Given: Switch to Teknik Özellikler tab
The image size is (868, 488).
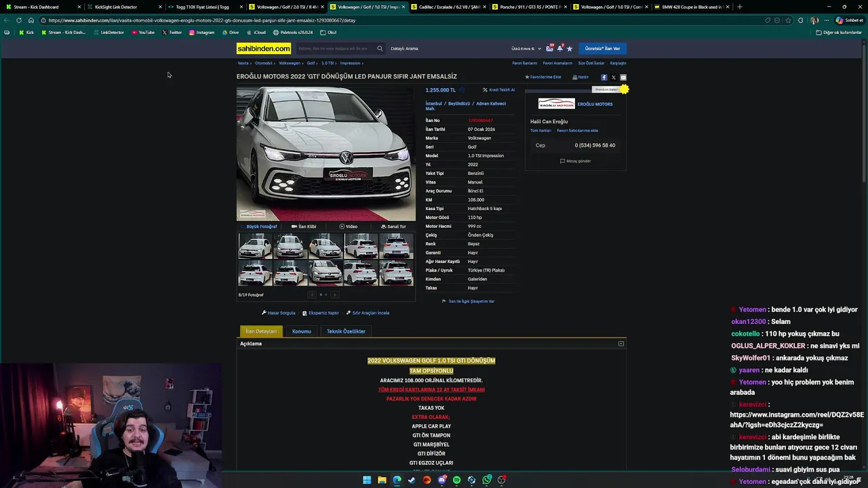Looking at the screenshot, I should pyautogui.click(x=346, y=331).
